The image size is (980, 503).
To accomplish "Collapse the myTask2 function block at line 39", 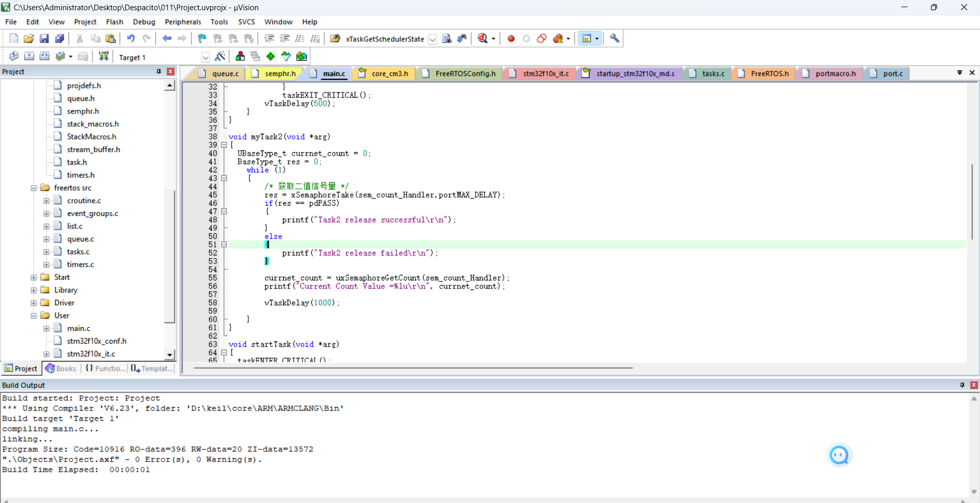I will coord(224,145).
